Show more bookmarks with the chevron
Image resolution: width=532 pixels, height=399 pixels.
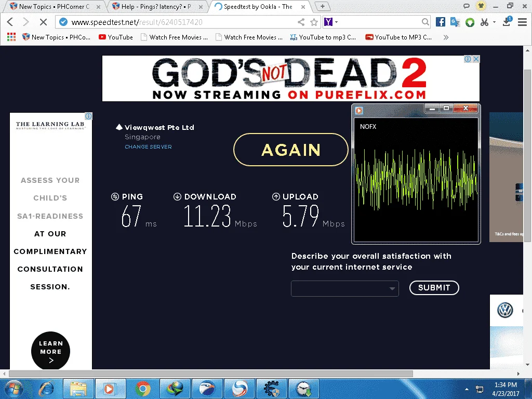[446, 37]
